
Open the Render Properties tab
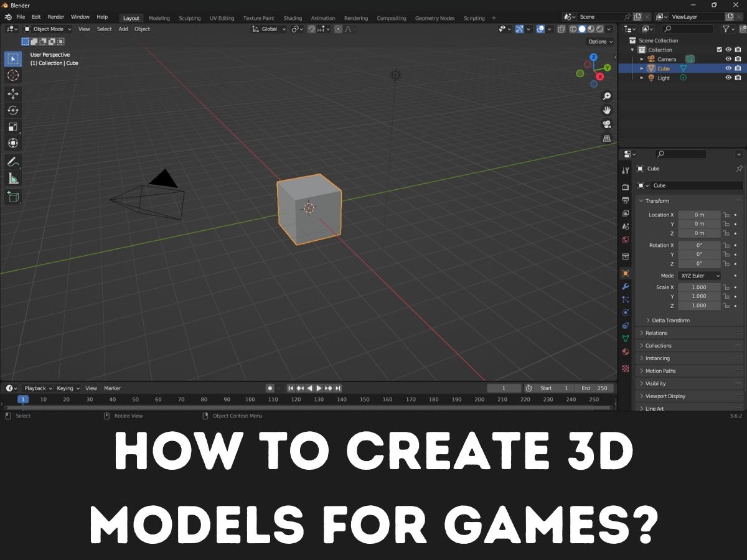point(625,188)
